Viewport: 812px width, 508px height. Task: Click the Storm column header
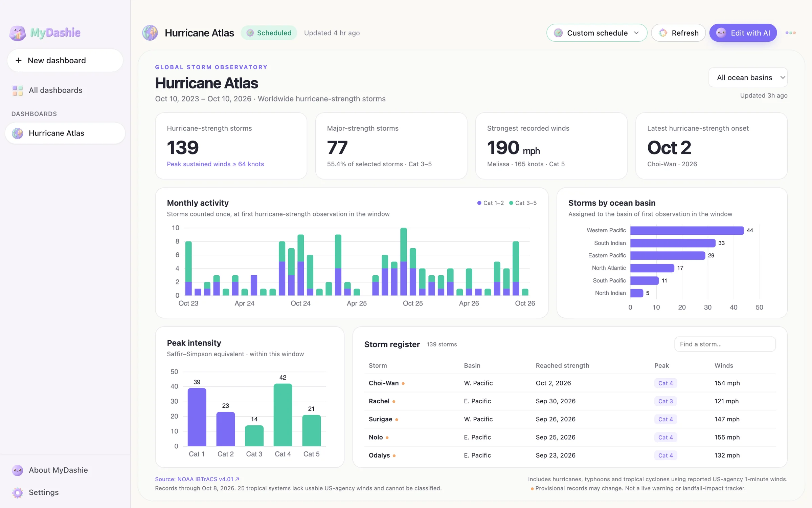pyautogui.click(x=378, y=365)
